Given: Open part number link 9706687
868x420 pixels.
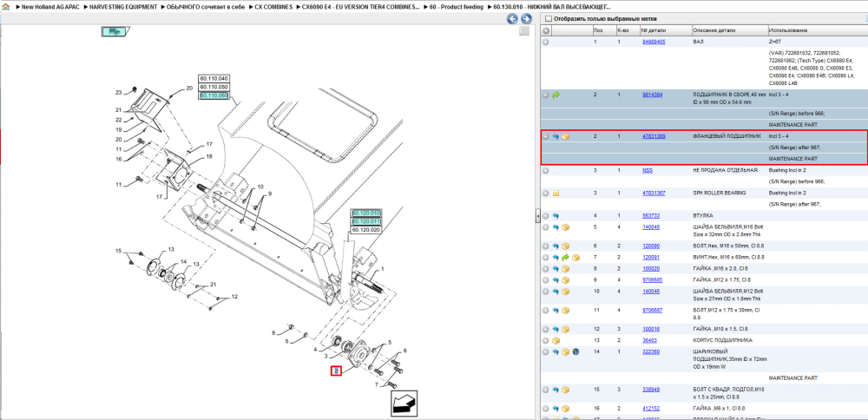Looking at the screenshot, I should [652, 311].
